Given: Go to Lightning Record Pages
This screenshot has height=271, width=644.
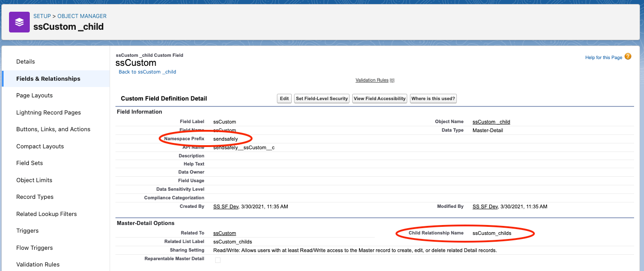Looking at the screenshot, I should click(x=48, y=112).
